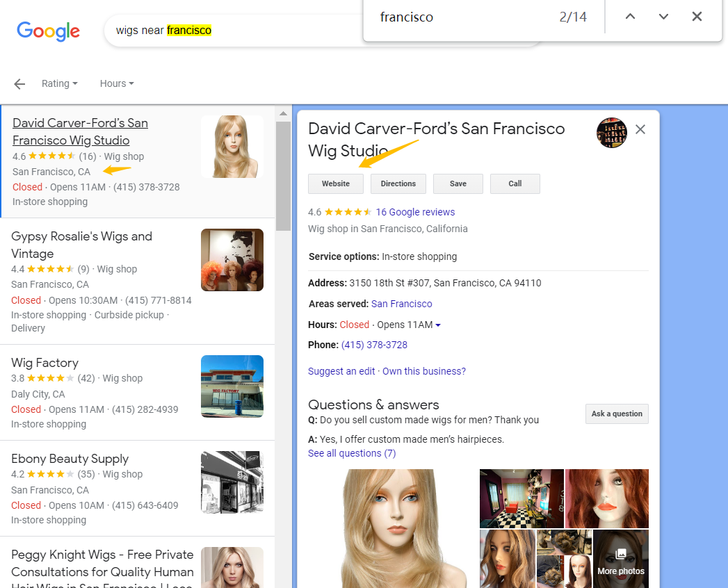The height and width of the screenshot is (588, 728).
Task: Click the address 3150 18th St #307 text
Action: click(x=445, y=283)
